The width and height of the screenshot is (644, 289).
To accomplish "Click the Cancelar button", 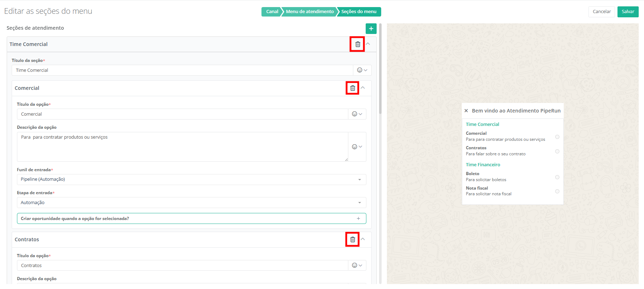I will pyautogui.click(x=601, y=12).
